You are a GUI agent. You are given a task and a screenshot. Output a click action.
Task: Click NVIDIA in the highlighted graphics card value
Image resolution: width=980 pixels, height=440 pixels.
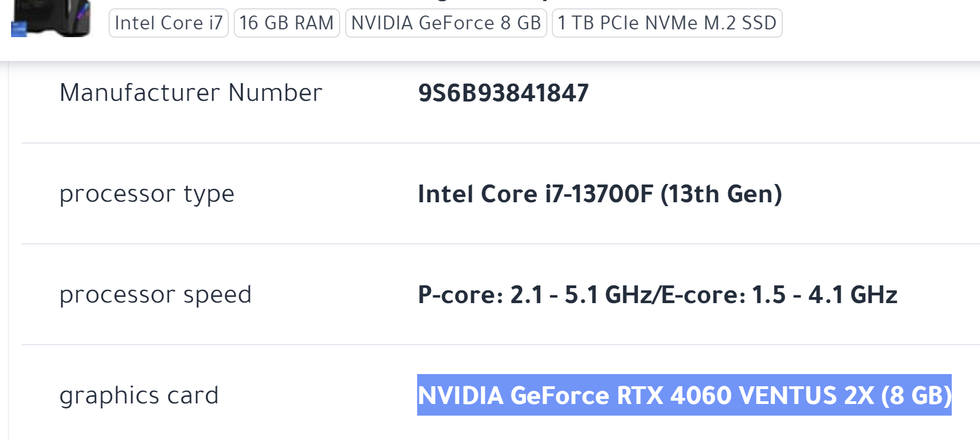point(460,396)
